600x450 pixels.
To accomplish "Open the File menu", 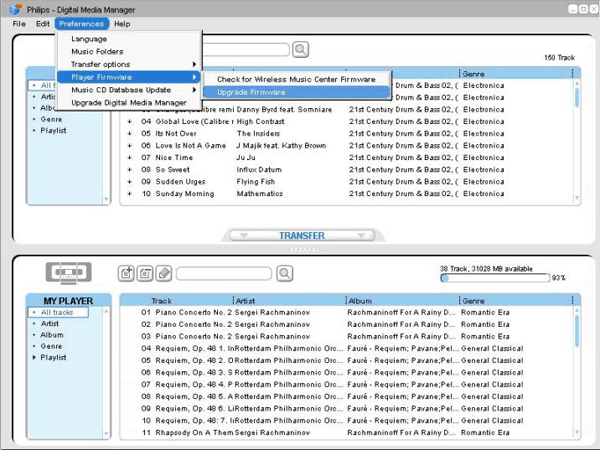I will click(x=19, y=24).
